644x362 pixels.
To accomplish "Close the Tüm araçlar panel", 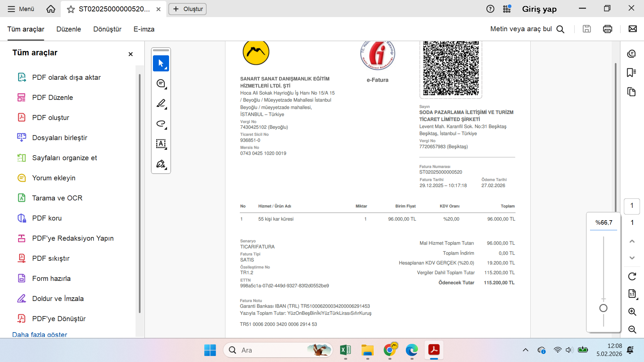I will (x=130, y=54).
